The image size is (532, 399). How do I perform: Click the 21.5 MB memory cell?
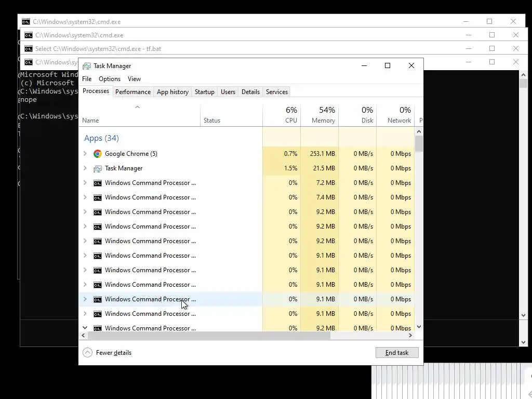coord(320,168)
